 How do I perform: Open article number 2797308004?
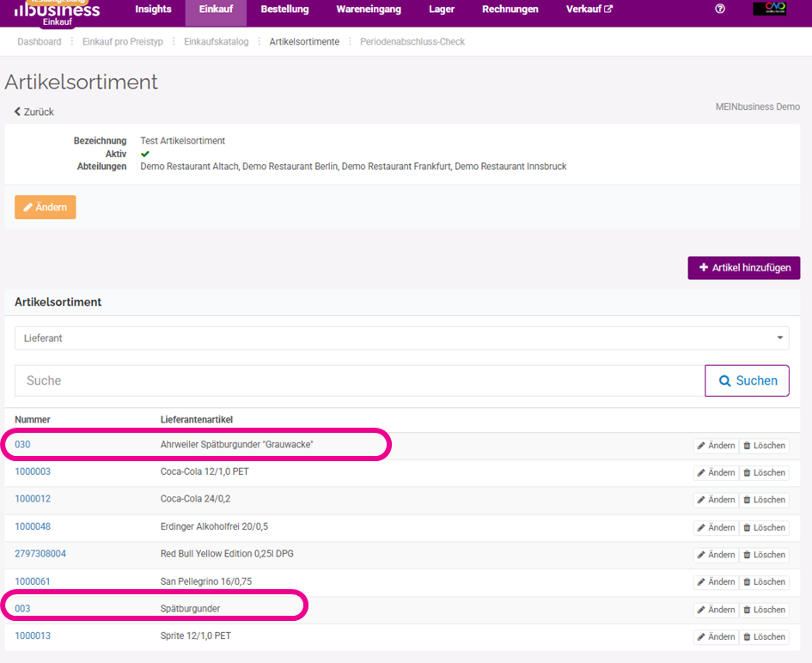click(40, 554)
